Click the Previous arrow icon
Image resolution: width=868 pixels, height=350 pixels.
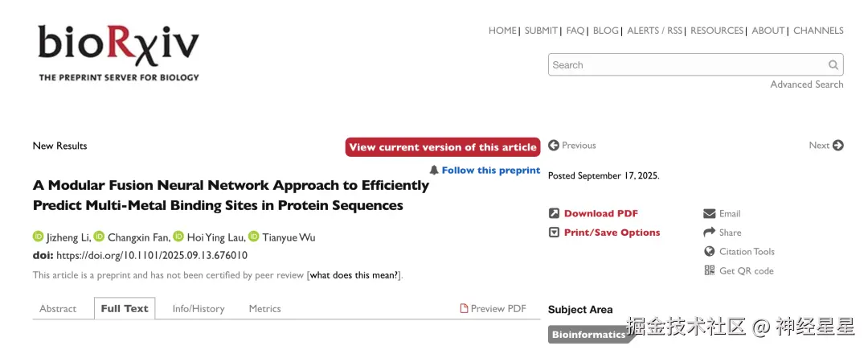554,146
